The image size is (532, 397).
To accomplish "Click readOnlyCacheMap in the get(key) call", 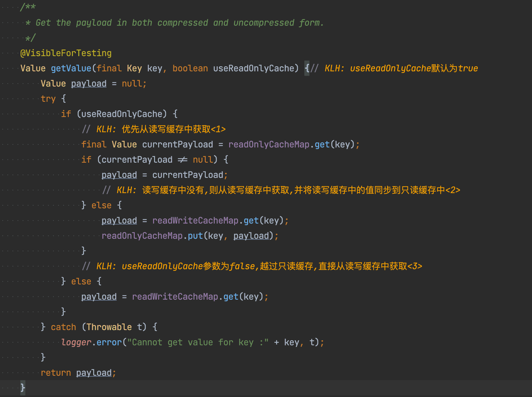I will [269, 145].
